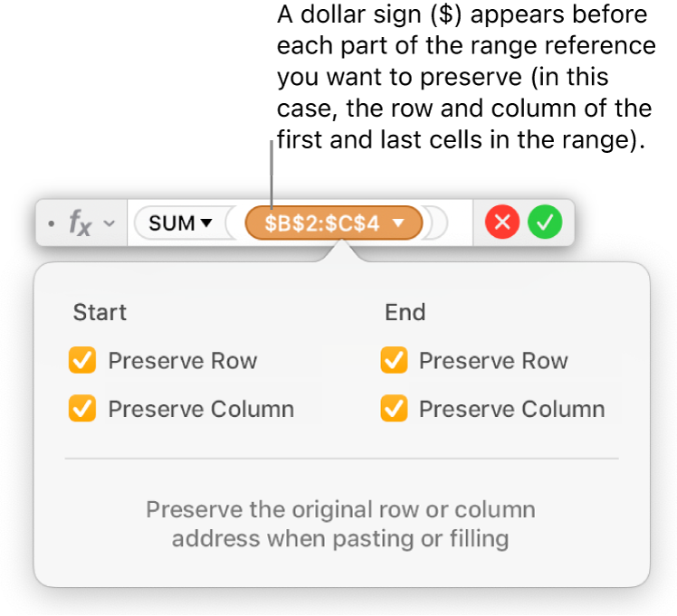
Task: Click the Start section heading
Action: coord(100,313)
